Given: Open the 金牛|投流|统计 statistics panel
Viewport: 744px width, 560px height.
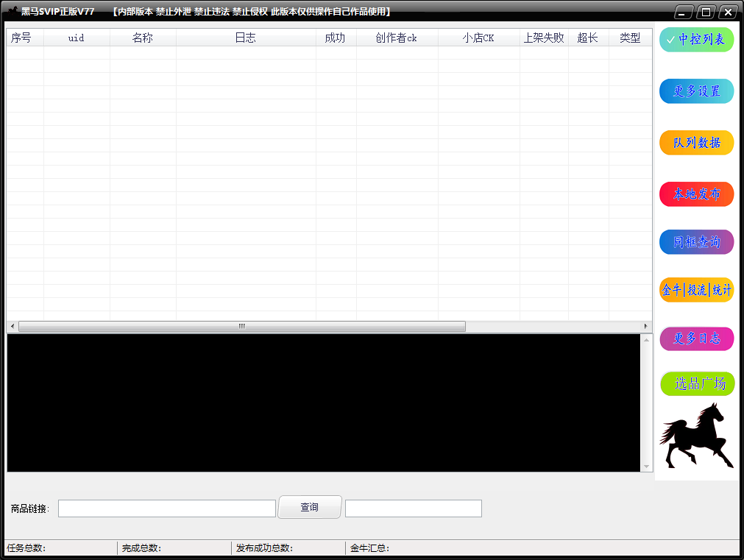Looking at the screenshot, I should tap(696, 289).
